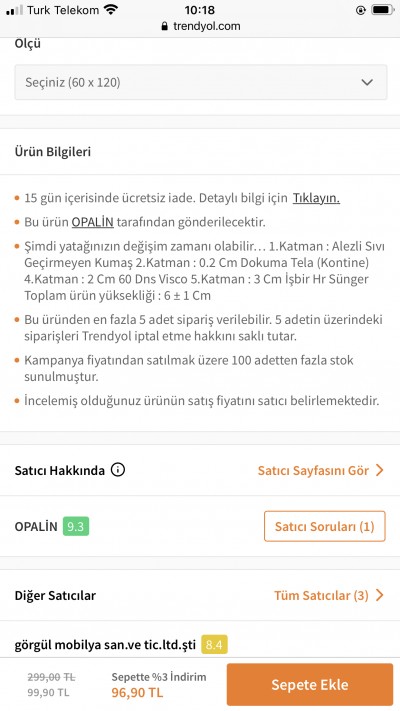This screenshot has height=711, width=400.
Task: Tap the Ürün Bilgileri section header
Action: pos(53,151)
